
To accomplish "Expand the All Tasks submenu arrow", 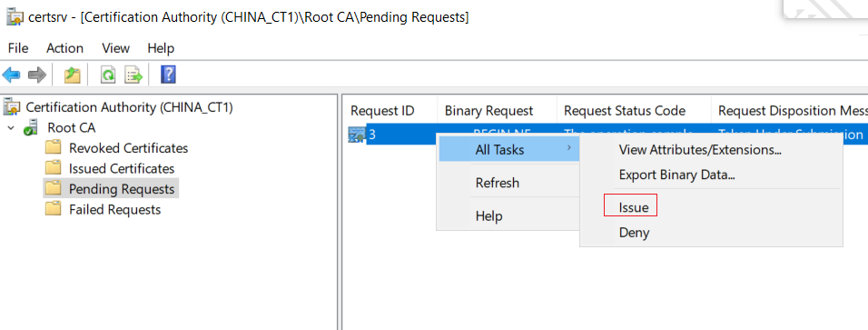I will coord(568,149).
